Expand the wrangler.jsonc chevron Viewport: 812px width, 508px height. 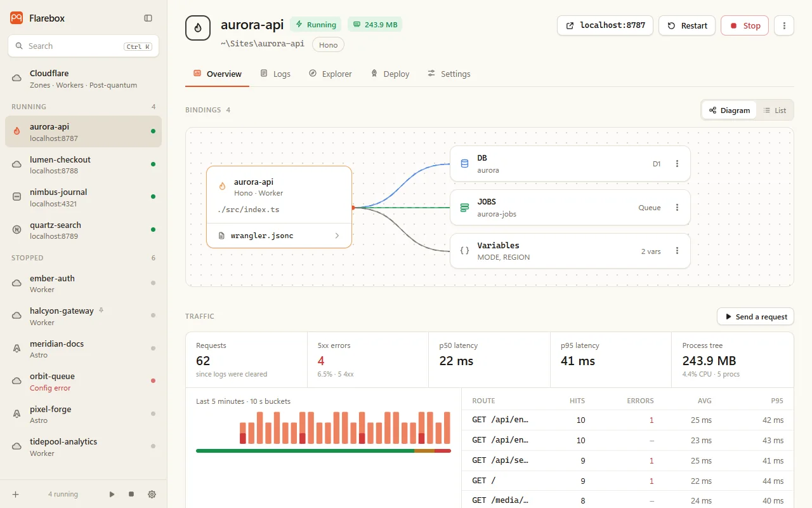337,236
